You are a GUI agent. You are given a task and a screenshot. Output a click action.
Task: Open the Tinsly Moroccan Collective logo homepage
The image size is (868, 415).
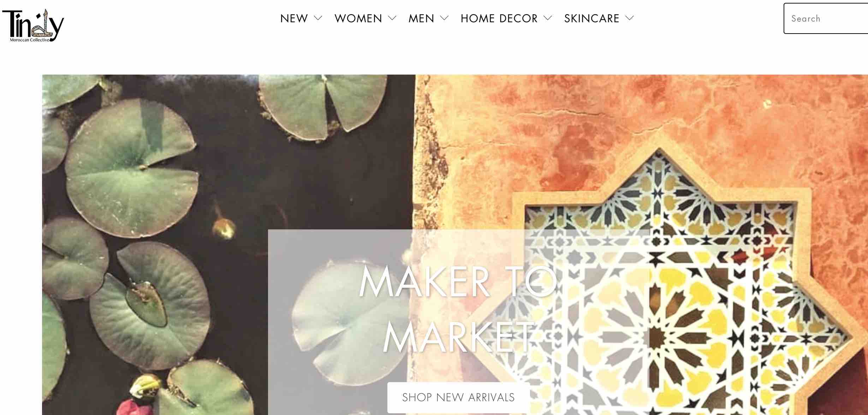(33, 25)
